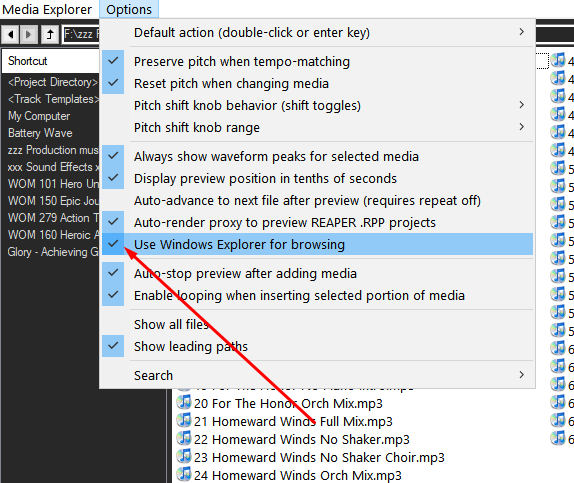Select 22 Homeward Winds No Shaker.mp3
The image size is (574, 483).
(x=302, y=439)
